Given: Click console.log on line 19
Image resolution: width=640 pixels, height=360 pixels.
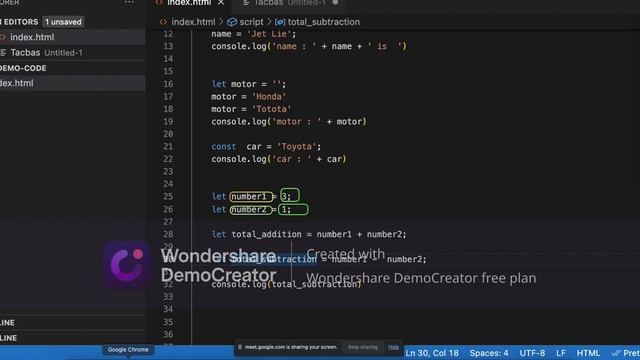Looking at the screenshot, I should tap(239, 122).
